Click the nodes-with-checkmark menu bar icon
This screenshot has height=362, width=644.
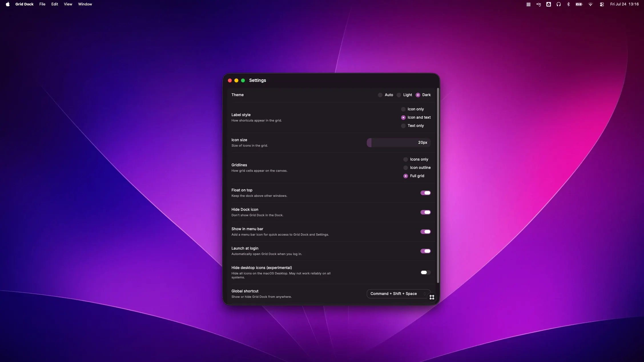(x=539, y=4)
